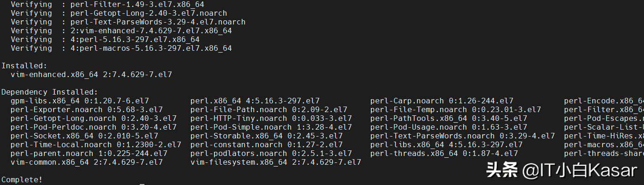Click the vim-enhanced.x86_64 installed package line
Image resolution: width=644 pixels, height=185 pixels.
tap(91, 74)
